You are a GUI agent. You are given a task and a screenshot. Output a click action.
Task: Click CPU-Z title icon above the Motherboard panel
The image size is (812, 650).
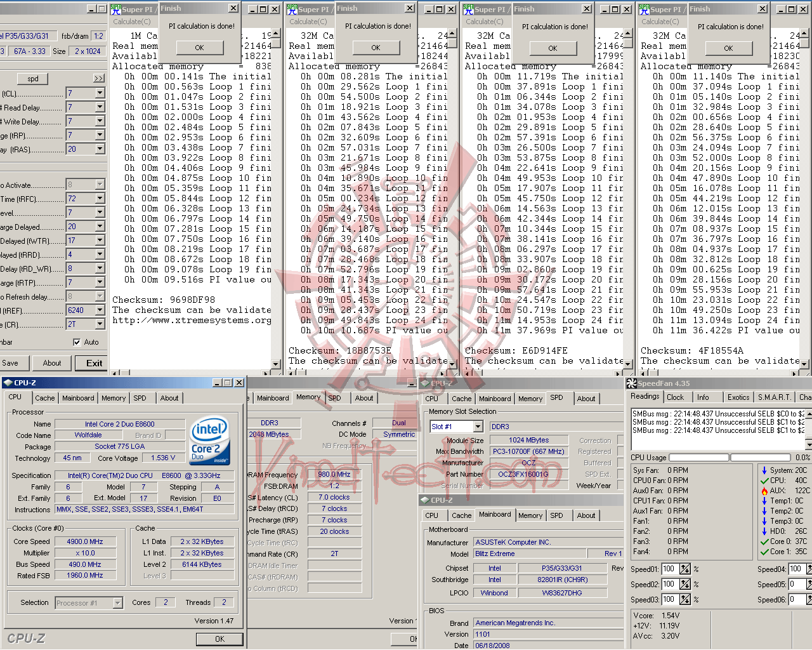pyautogui.click(x=425, y=500)
